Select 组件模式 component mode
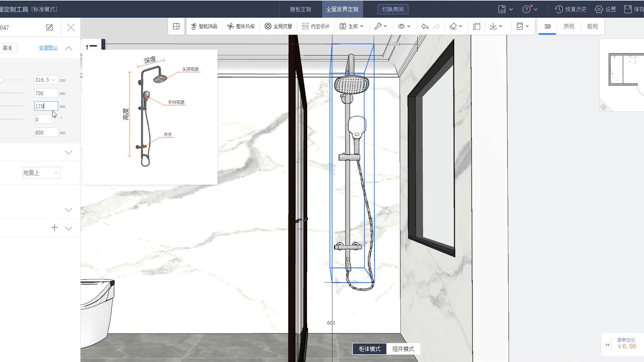 [x=403, y=349]
